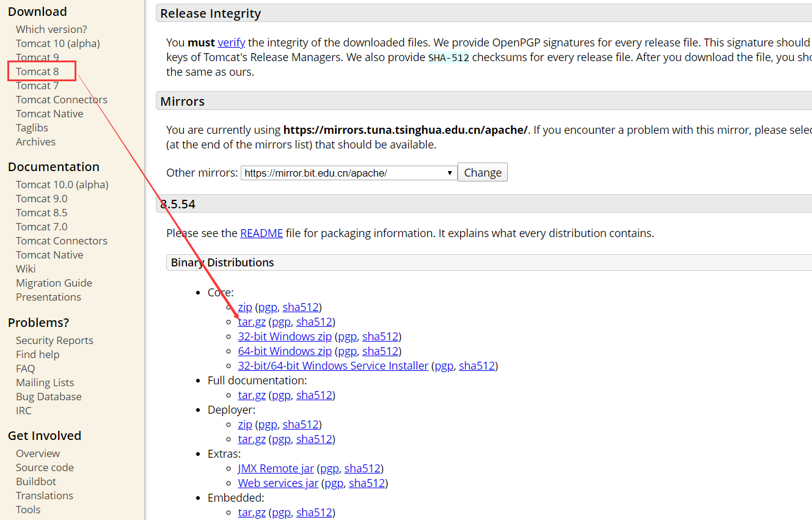
Task: Open Source code link
Action: pyautogui.click(x=45, y=467)
